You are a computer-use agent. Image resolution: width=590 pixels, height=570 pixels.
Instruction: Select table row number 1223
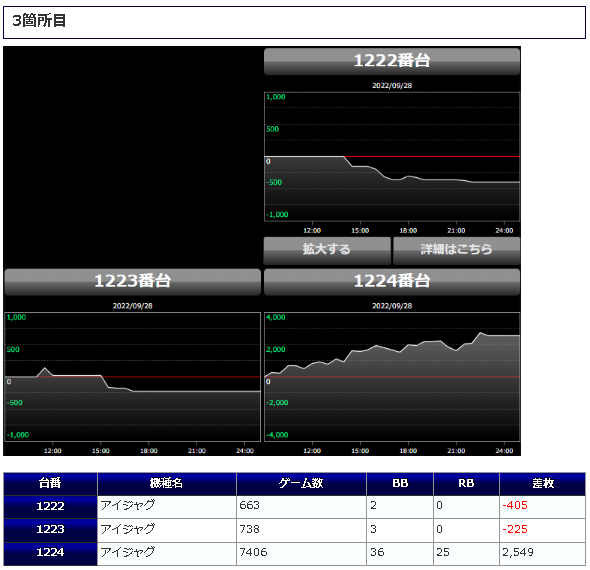(295, 530)
